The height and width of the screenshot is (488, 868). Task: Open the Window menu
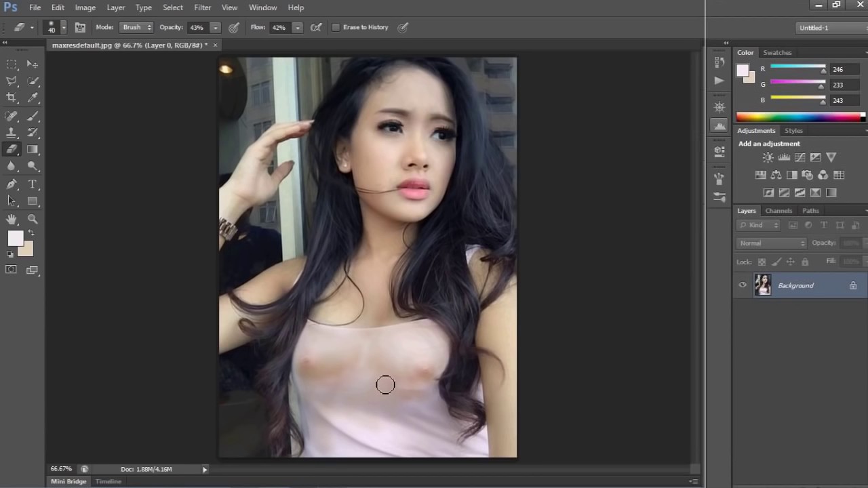coord(262,7)
